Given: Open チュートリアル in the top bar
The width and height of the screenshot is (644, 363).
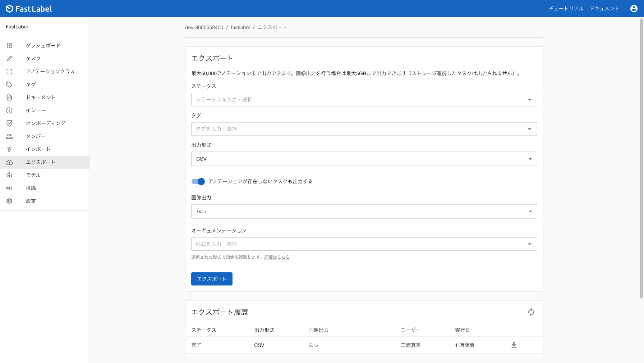Looking at the screenshot, I should click(566, 9).
